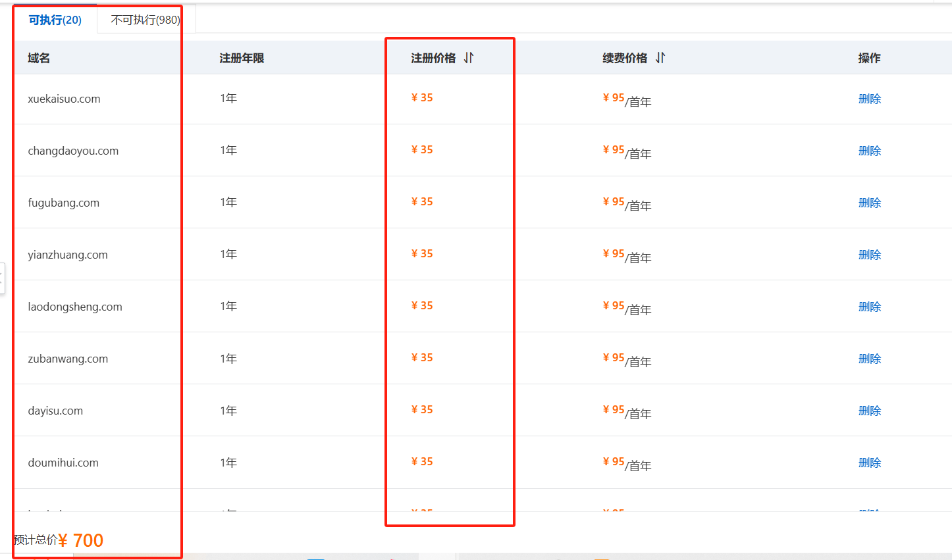Click the ¥ 95 renewal price for changdaoyou.com
952x560 pixels.
click(614, 149)
